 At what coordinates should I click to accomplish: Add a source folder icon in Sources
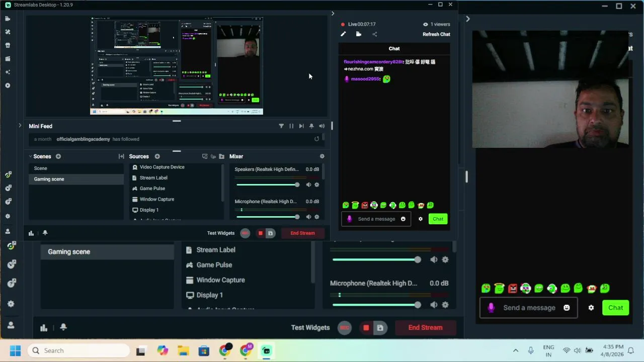pyautogui.click(x=221, y=156)
